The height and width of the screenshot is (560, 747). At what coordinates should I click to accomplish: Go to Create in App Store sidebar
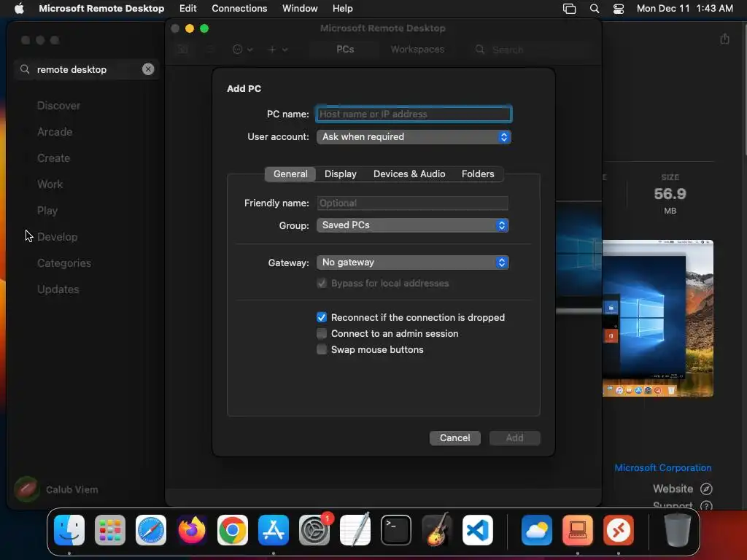(53, 158)
